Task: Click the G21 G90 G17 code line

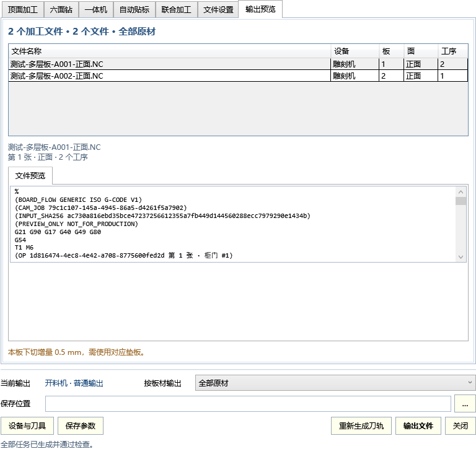Action: pos(58,232)
